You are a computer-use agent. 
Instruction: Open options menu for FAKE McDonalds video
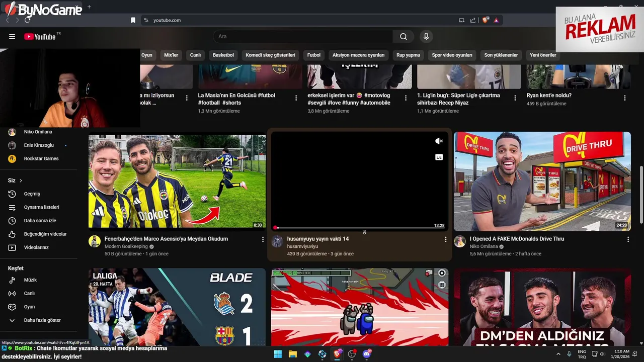point(628,239)
